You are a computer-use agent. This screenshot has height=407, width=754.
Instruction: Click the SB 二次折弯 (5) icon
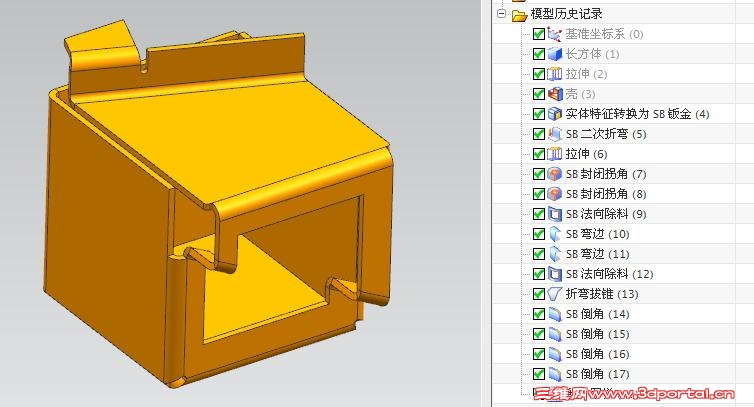pyautogui.click(x=554, y=134)
